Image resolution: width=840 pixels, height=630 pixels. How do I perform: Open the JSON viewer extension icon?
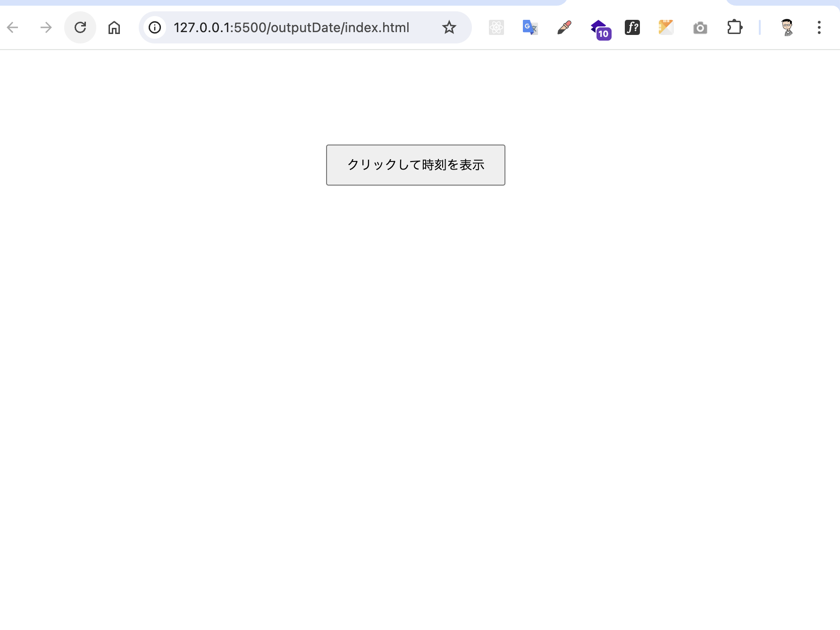point(665,27)
